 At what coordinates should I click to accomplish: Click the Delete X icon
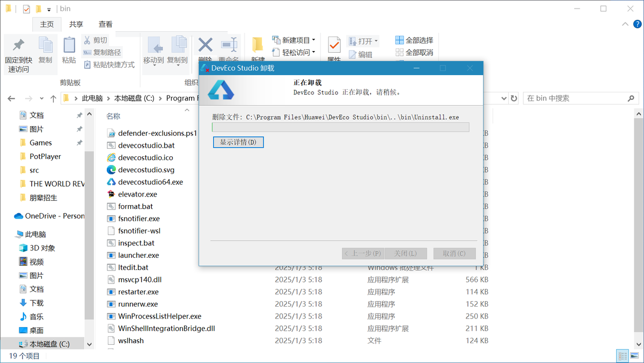pyautogui.click(x=205, y=45)
